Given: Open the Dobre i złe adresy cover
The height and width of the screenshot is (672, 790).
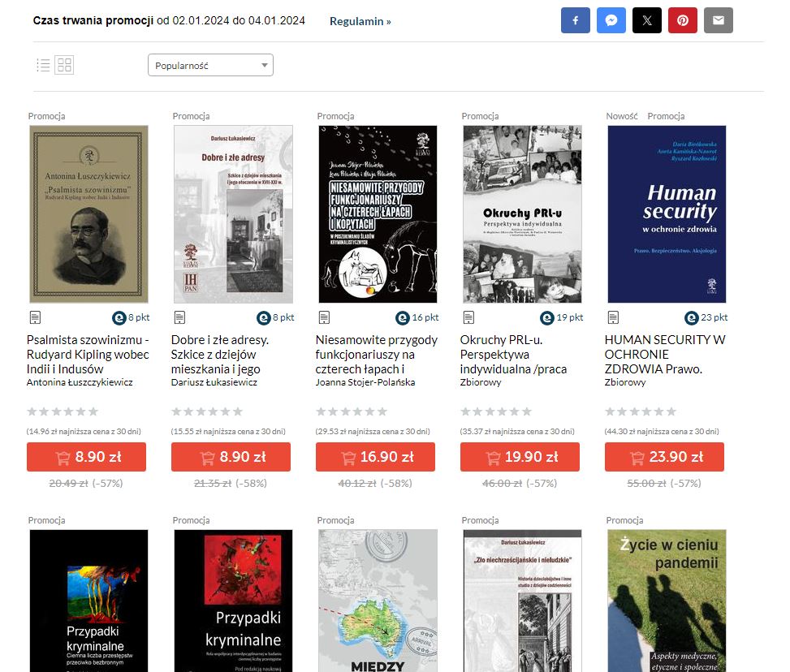Looking at the screenshot, I should pyautogui.click(x=233, y=214).
